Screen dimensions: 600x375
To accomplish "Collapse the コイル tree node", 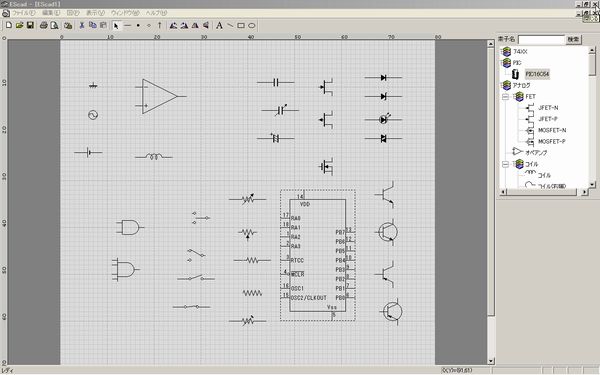I will (505, 164).
